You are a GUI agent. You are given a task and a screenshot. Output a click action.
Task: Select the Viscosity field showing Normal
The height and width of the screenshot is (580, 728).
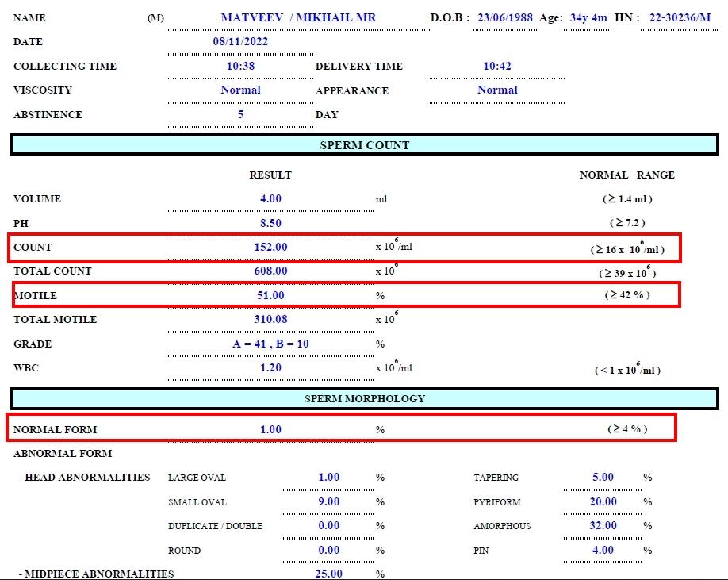coord(240,90)
